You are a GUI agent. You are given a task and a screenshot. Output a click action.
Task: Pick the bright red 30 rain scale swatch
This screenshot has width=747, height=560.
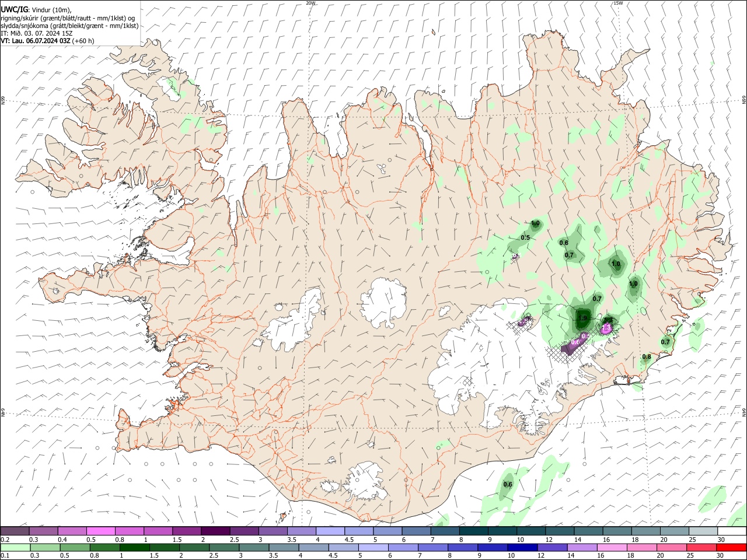pyautogui.click(x=731, y=548)
